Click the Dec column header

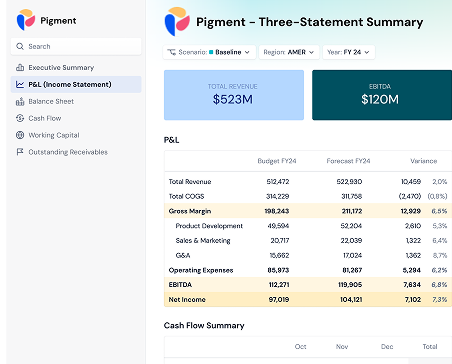387,347
